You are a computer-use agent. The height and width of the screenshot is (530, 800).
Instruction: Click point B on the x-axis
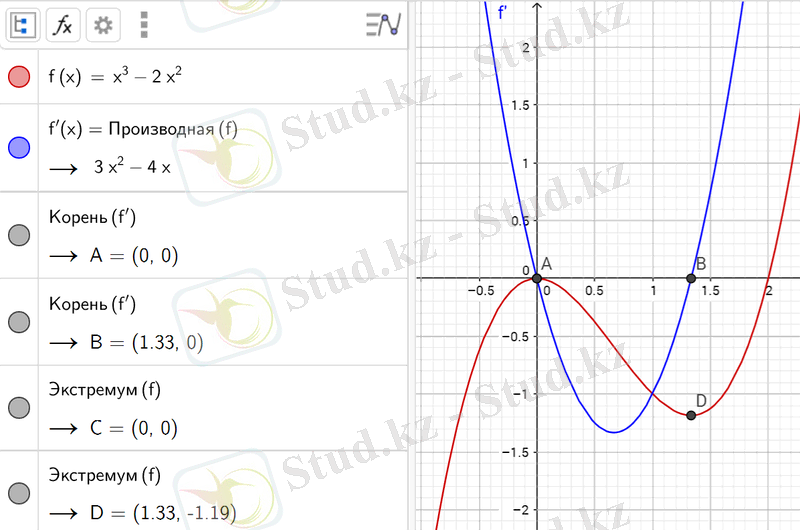[691, 278]
